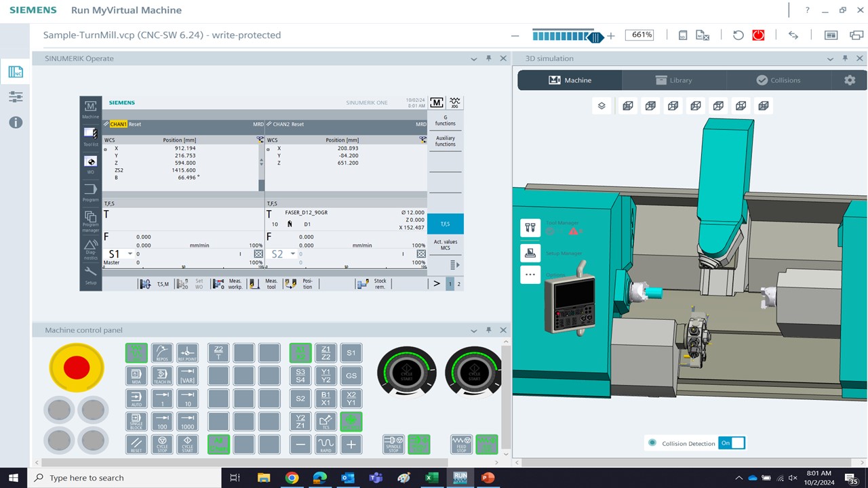The width and height of the screenshot is (868, 488).
Task: Open the Setup area with the wrench icon
Action: click(90, 275)
